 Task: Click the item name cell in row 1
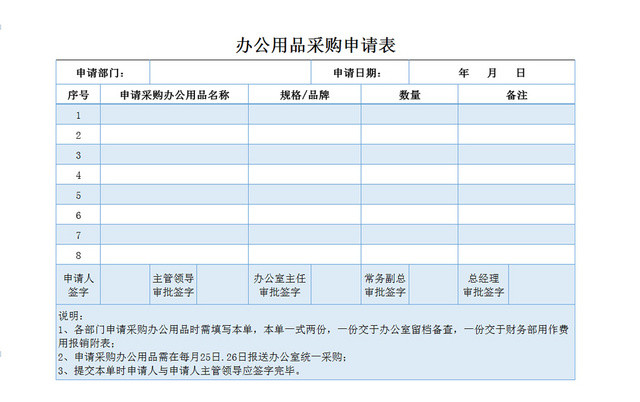(174, 115)
